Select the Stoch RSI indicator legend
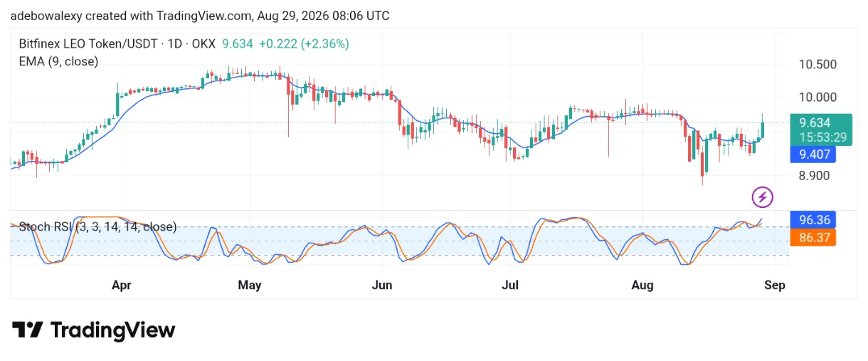The width and height of the screenshot is (868, 361). point(97,226)
